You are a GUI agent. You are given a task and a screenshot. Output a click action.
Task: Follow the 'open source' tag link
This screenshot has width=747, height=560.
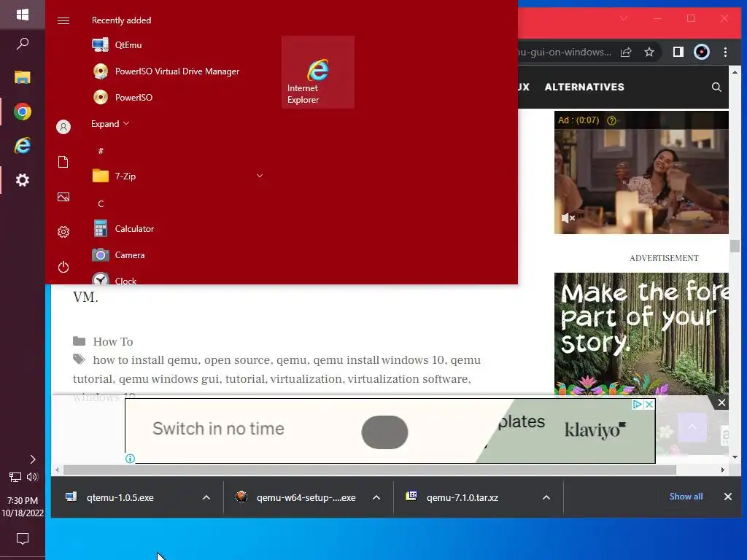click(x=237, y=360)
